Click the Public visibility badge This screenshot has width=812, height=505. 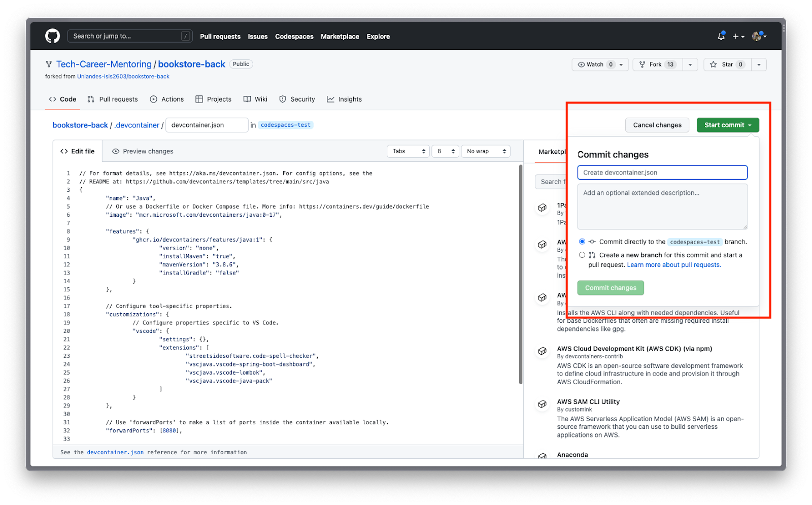click(241, 64)
